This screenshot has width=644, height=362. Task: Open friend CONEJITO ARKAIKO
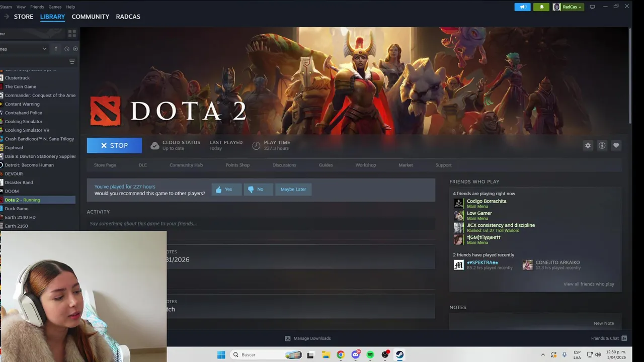pos(557,262)
